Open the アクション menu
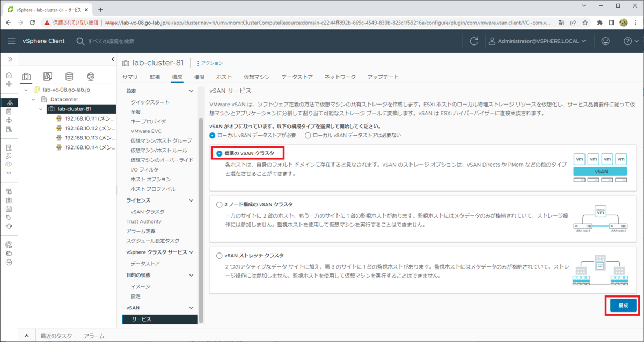The image size is (644, 342). click(x=210, y=63)
